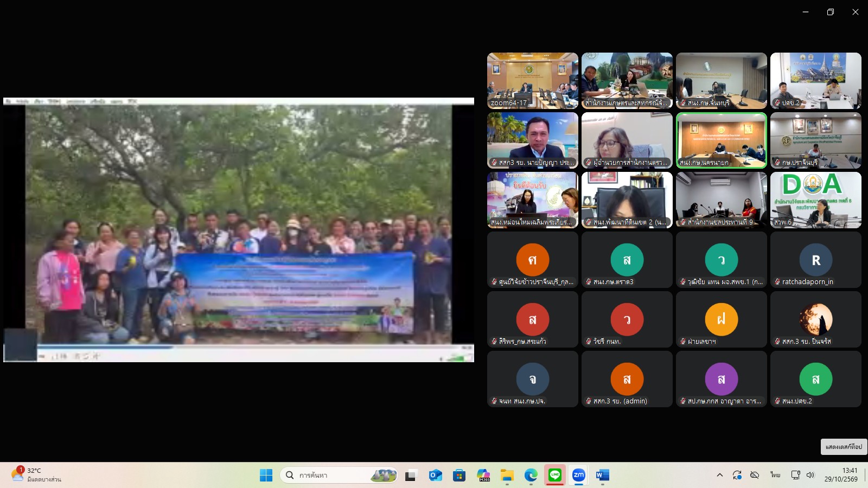Open the LINE app on the taskbar
Image resolution: width=868 pixels, height=488 pixels.
click(555, 476)
